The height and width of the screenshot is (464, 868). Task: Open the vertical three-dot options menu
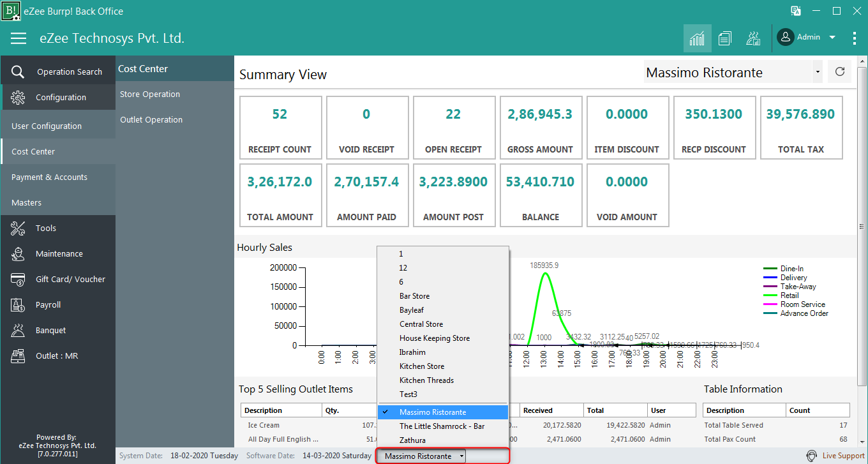[855, 38]
